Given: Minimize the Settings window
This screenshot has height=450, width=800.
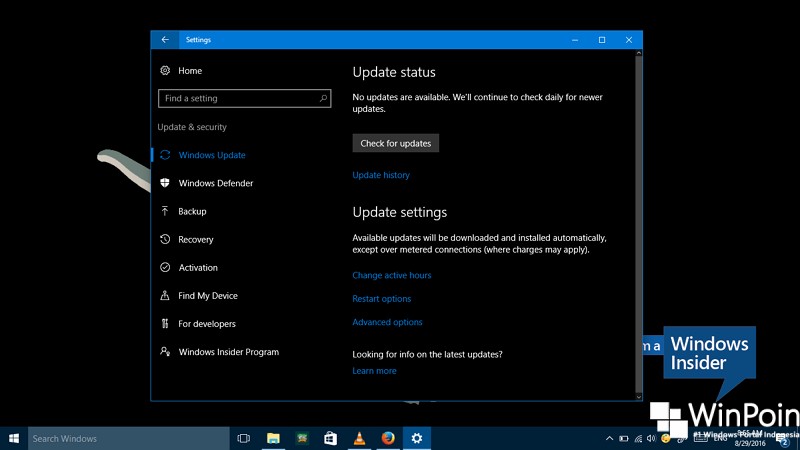Looking at the screenshot, I should click(575, 40).
